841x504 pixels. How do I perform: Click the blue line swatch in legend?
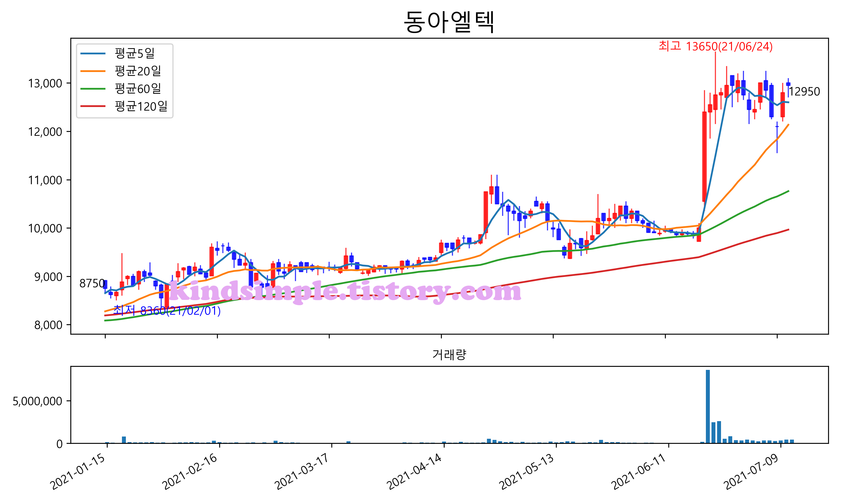pyautogui.click(x=93, y=53)
